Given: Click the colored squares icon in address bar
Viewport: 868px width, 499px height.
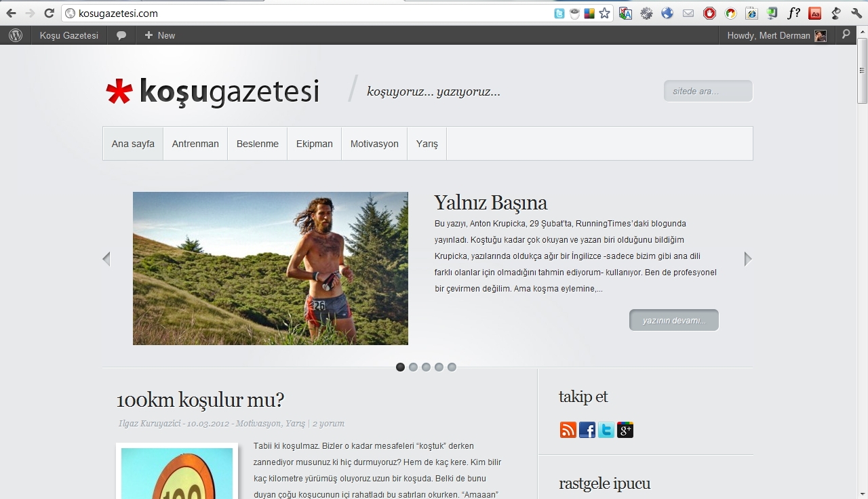Looking at the screenshot, I should click(x=589, y=13).
